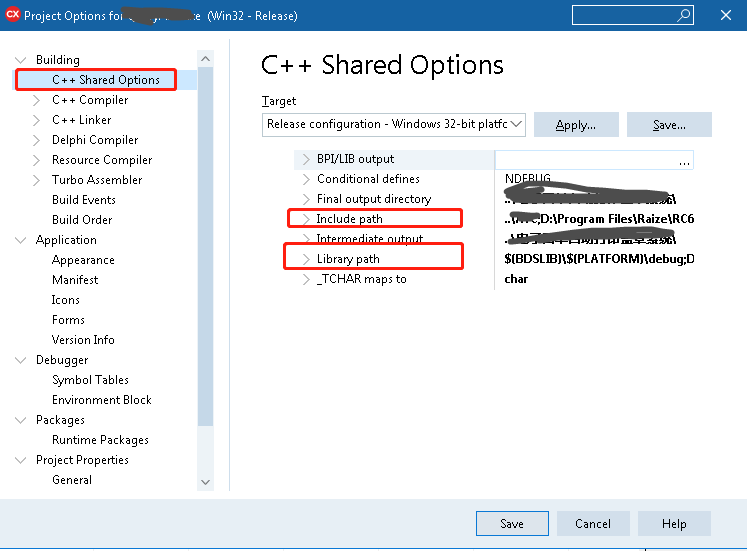Expand the Library path property
Image resolution: width=747 pixels, height=551 pixels.
(x=306, y=259)
